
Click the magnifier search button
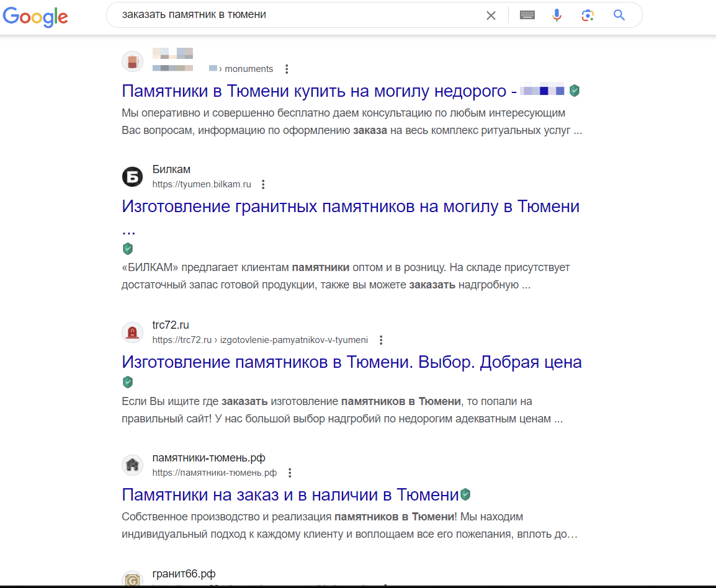[x=619, y=16]
